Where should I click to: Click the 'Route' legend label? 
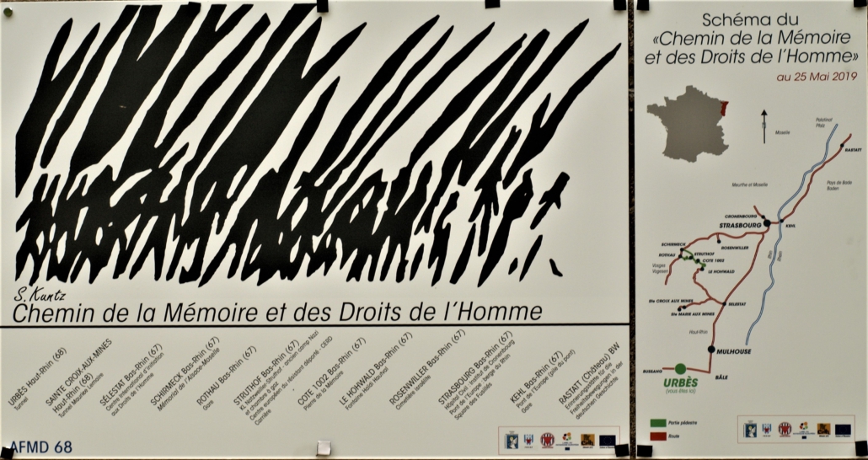674,436
